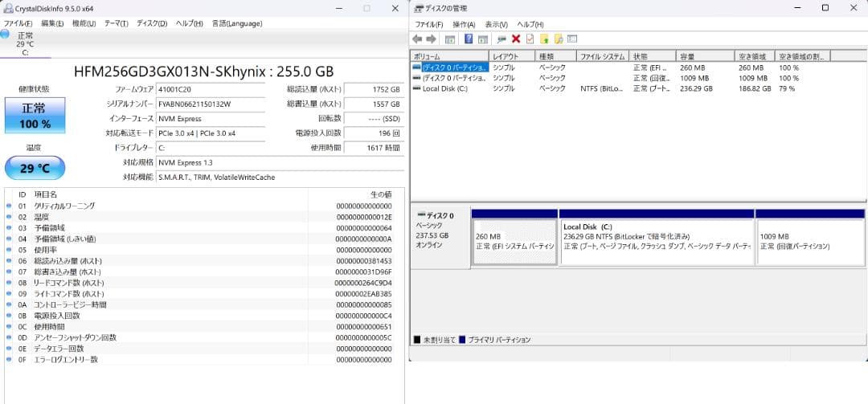Click the interface field NVM Express

[x=211, y=119]
